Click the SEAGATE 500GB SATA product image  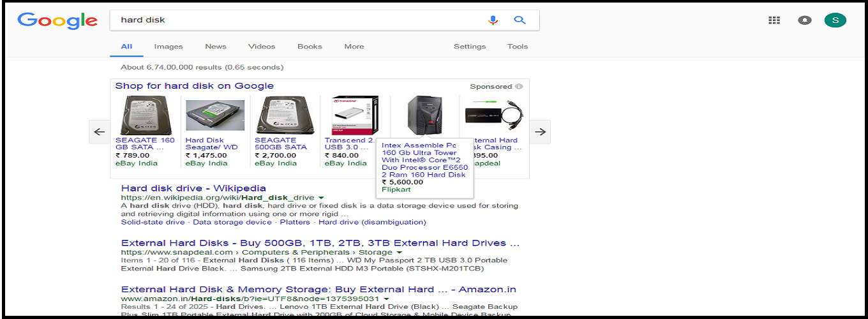(x=285, y=115)
